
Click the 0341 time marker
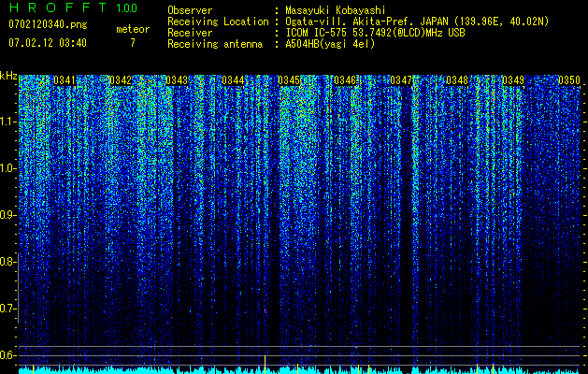(x=65, y=80)
